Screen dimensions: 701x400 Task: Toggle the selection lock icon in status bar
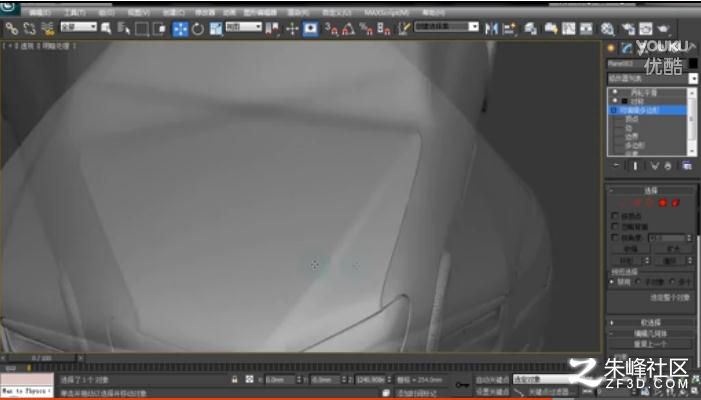pyautogui.click(x=234, y=380)
